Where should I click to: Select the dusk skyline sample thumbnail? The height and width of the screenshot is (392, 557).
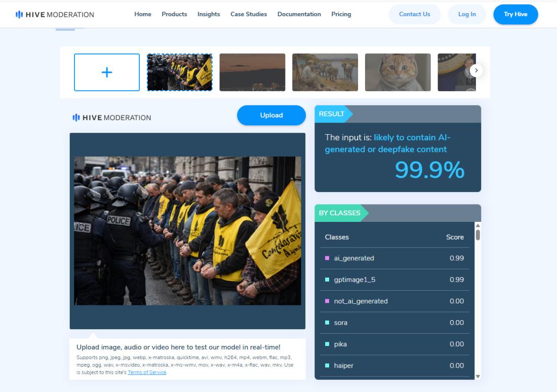252,72
